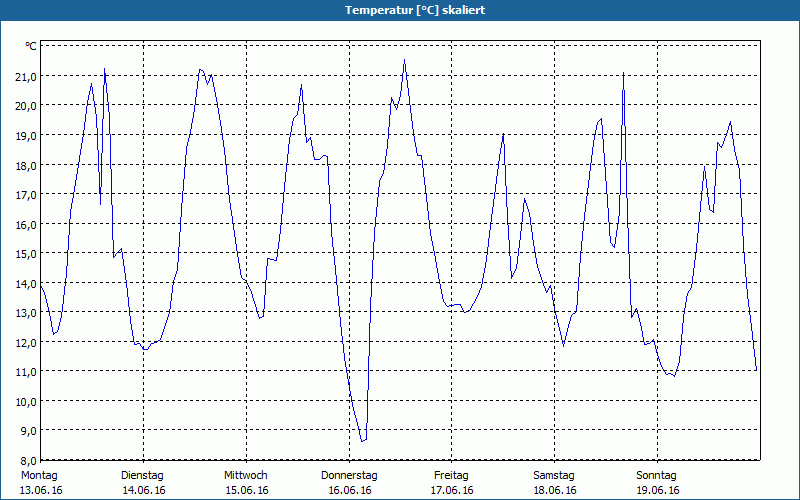Select the Samstag day label
Viewport: 800px width, 500px height.
554,476
